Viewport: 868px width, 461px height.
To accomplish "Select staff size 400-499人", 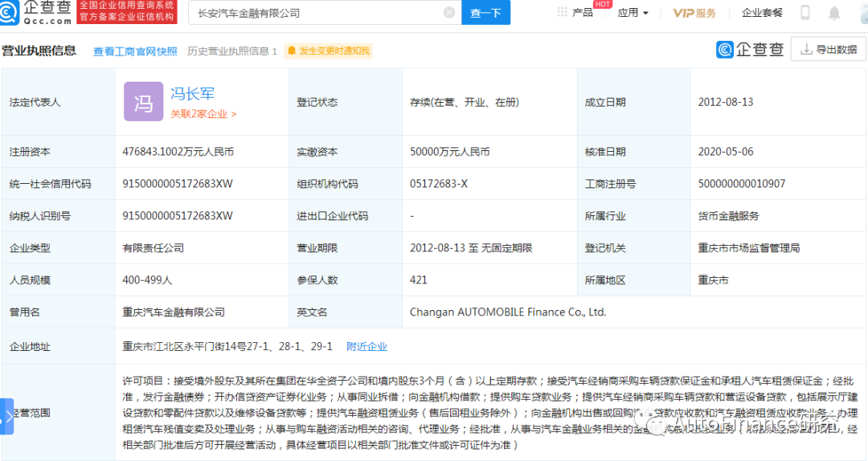I will [x=147, y=280].
